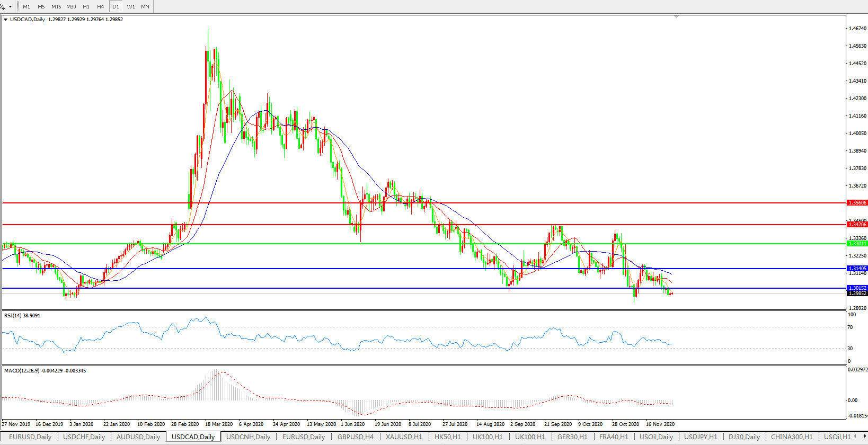Open the USDJPY,H1 chart tab

click(701, 437)
